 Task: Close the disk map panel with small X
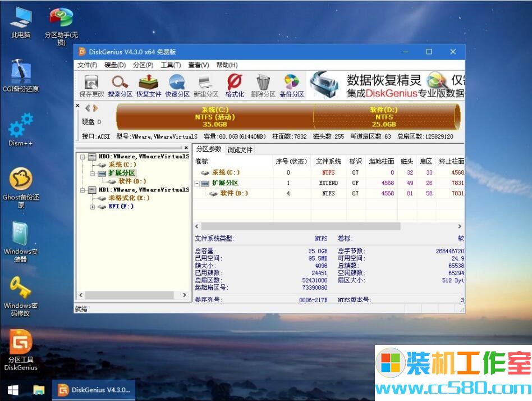pyautogui.click(x=77, y=106)
